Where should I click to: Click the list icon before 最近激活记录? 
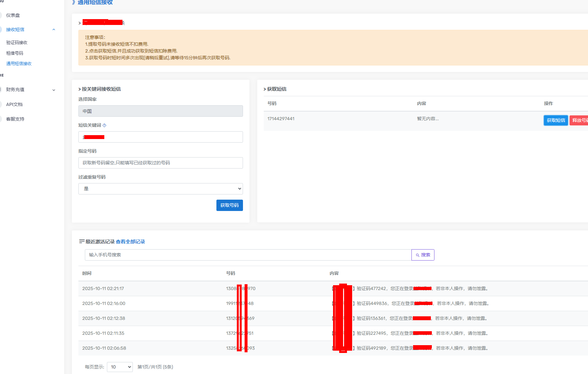pyautogui.click(x=82, y=242)
